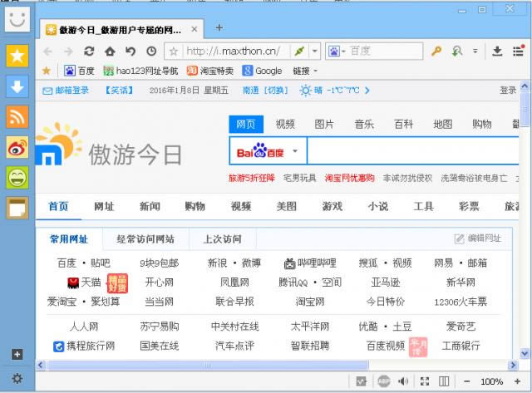This screenshot has height=393, width=532.
Task: Click the Undo closed tab arrow
Action: point(131,51)
